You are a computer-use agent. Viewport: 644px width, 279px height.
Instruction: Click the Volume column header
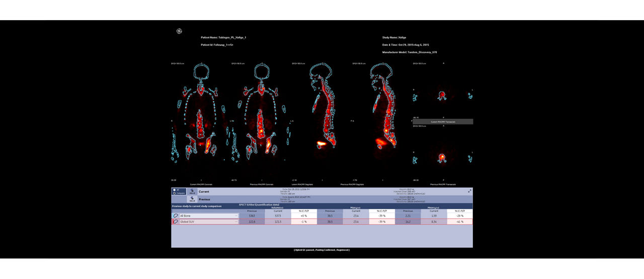278,207
